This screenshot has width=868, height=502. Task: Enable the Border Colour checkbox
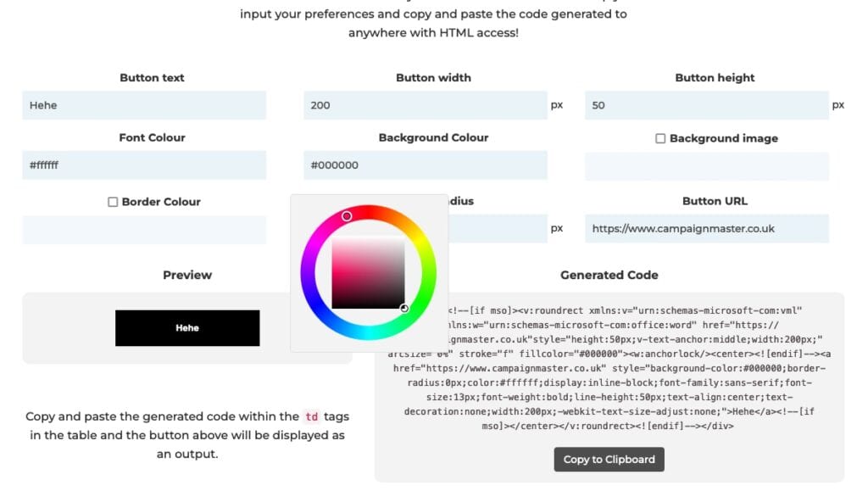pyautogui.click(x=113, y=202)
